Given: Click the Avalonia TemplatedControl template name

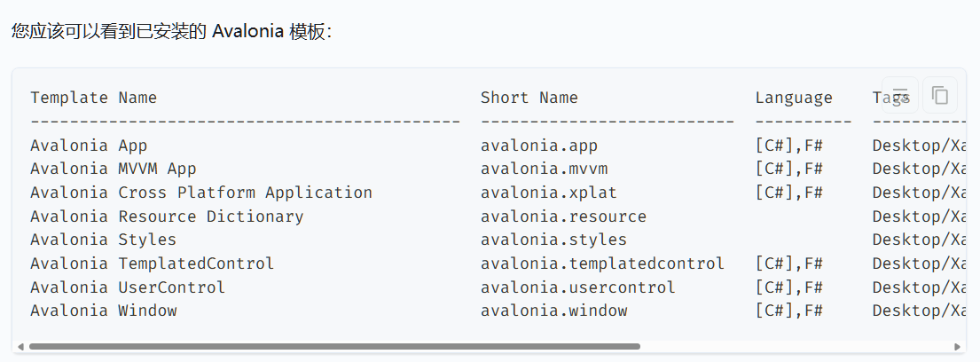Looking at the screenshot, I should [x=152, y=264].
